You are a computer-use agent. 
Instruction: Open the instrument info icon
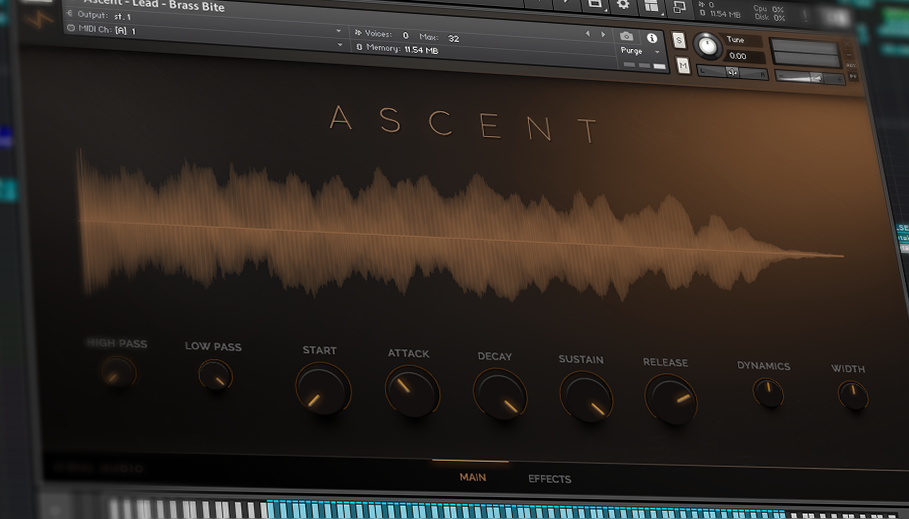click(x=652, y=38)
